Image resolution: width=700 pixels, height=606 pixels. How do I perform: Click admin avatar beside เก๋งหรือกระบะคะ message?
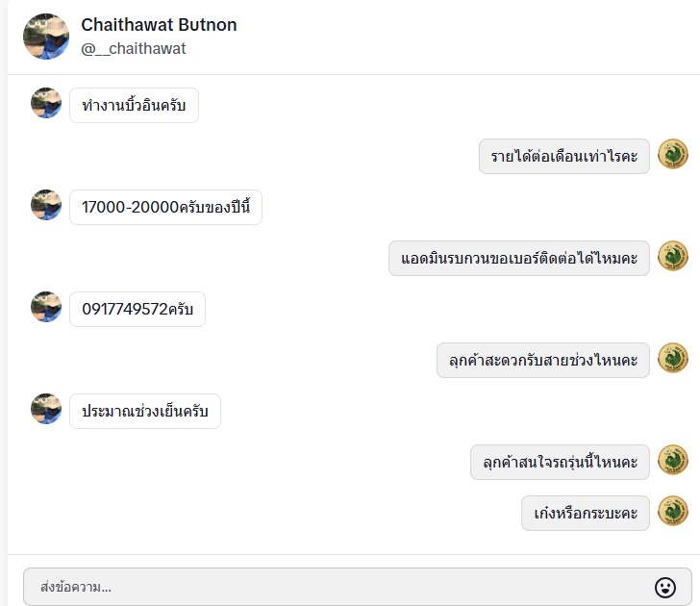coord(673,512)
